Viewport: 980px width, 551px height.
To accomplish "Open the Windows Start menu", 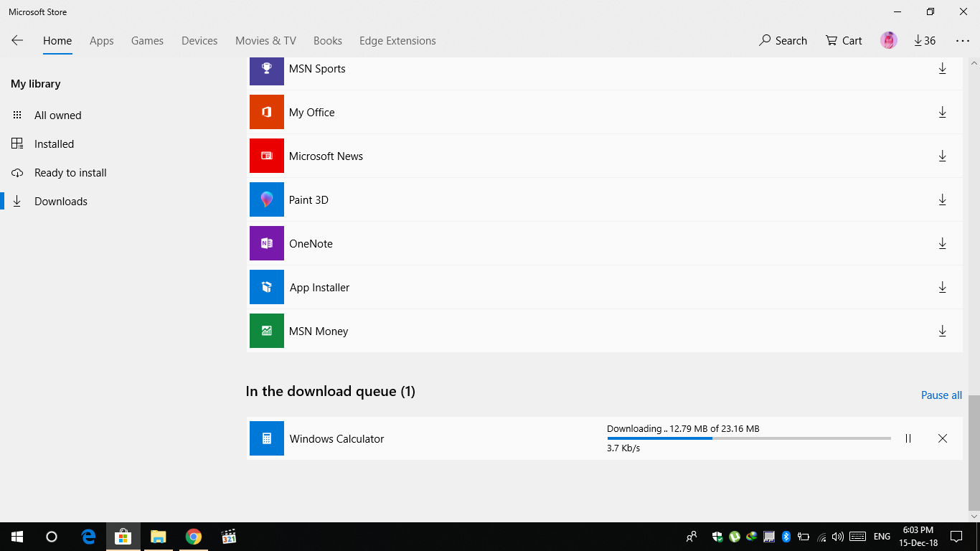I will (17, 537).
